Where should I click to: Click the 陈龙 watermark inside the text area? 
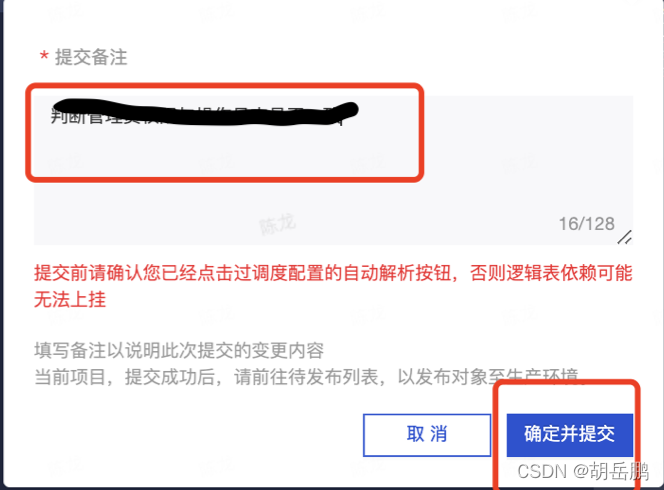[277, 224]
